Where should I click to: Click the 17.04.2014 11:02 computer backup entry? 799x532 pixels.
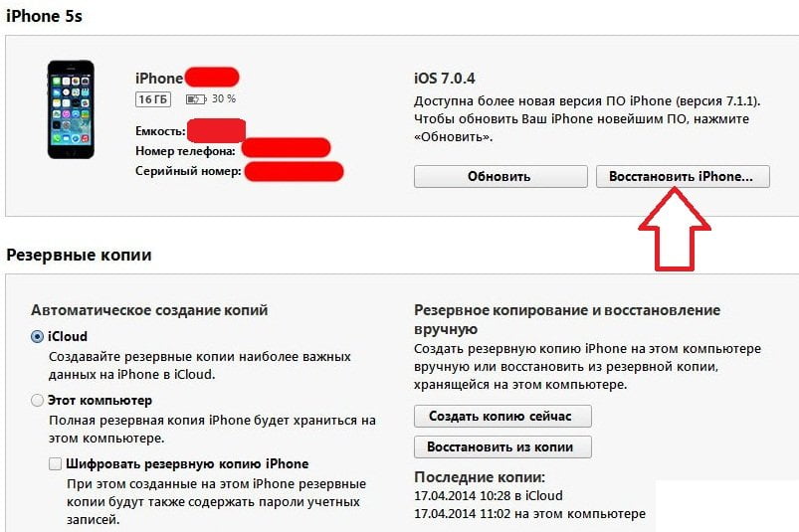point(529,514)
